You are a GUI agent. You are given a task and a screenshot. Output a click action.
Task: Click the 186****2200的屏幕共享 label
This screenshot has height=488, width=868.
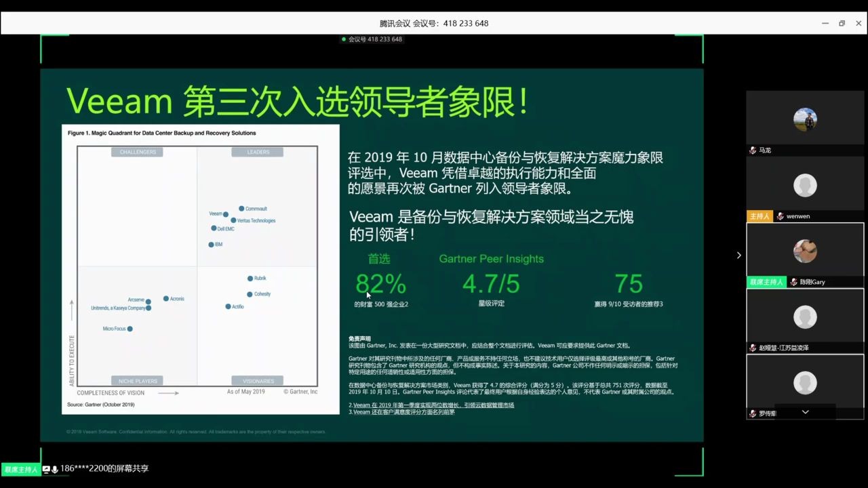(104, 469)
